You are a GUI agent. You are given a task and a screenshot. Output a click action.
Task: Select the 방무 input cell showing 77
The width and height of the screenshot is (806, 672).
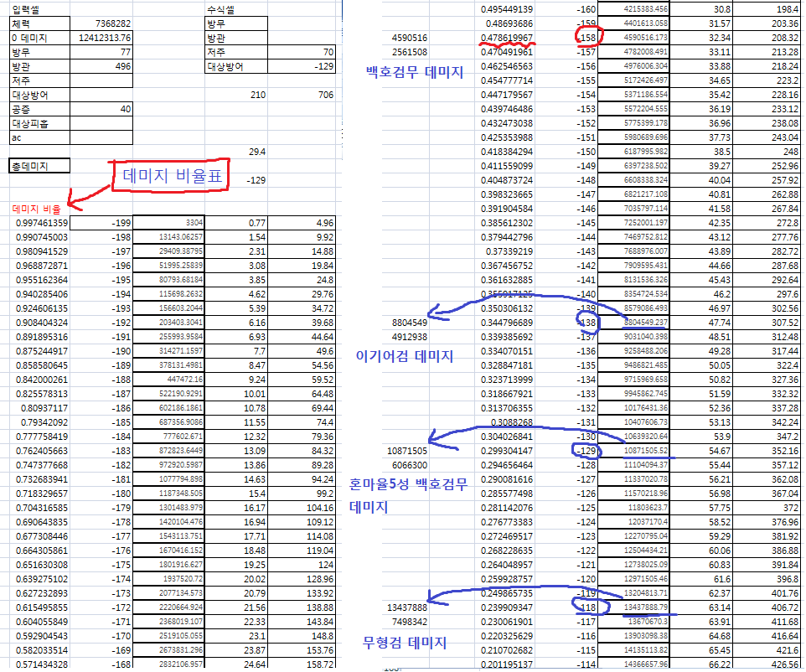[x=101, y=53]
